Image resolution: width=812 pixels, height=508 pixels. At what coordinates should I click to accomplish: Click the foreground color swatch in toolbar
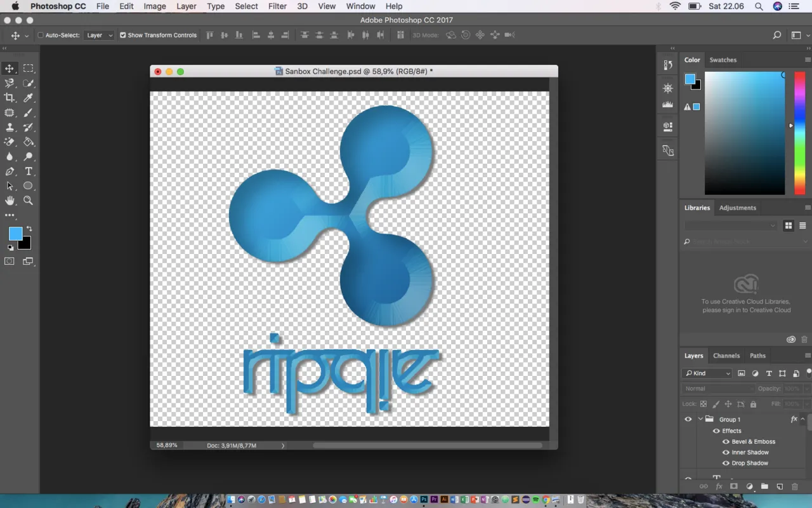point(15,234)
